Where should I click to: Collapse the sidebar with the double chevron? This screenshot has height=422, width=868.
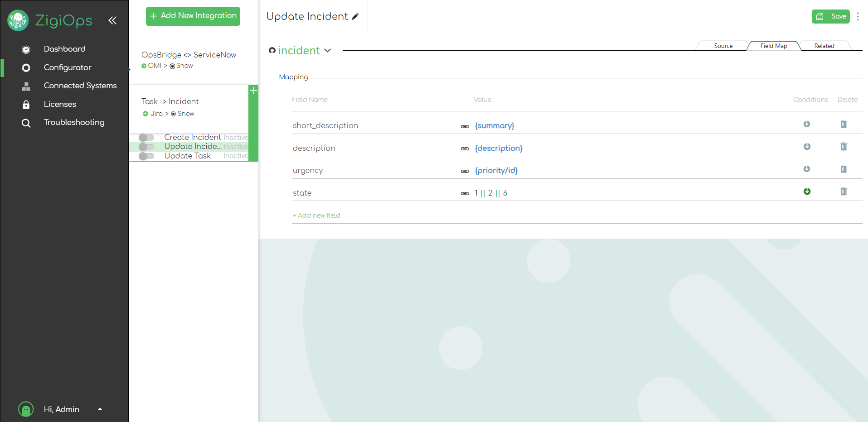click(112, 20)
